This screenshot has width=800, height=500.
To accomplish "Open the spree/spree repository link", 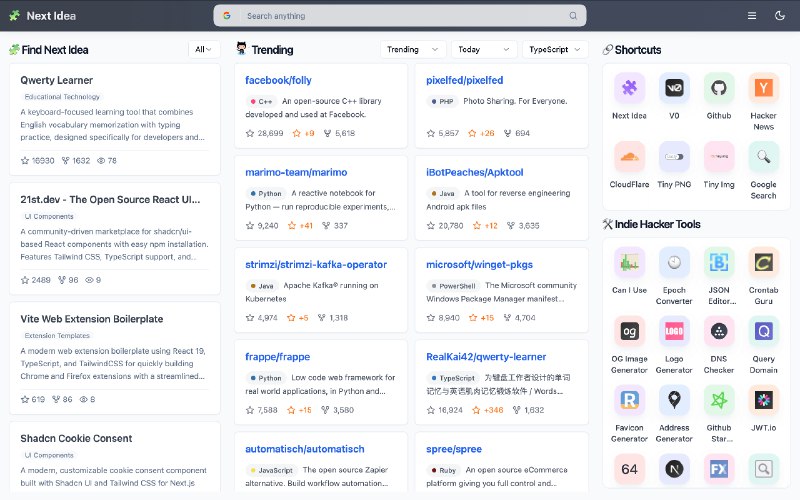I will click(x=454, y=449).
